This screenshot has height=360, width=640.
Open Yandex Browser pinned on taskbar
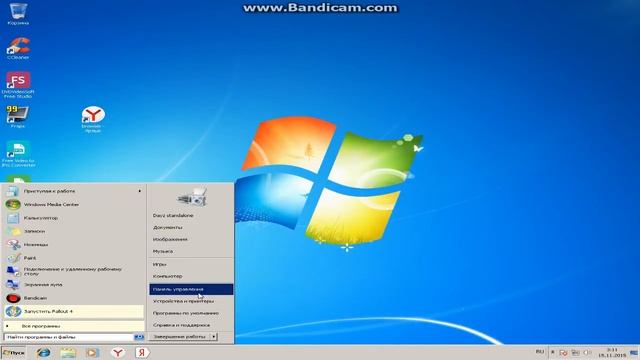[x=118, y=353]
